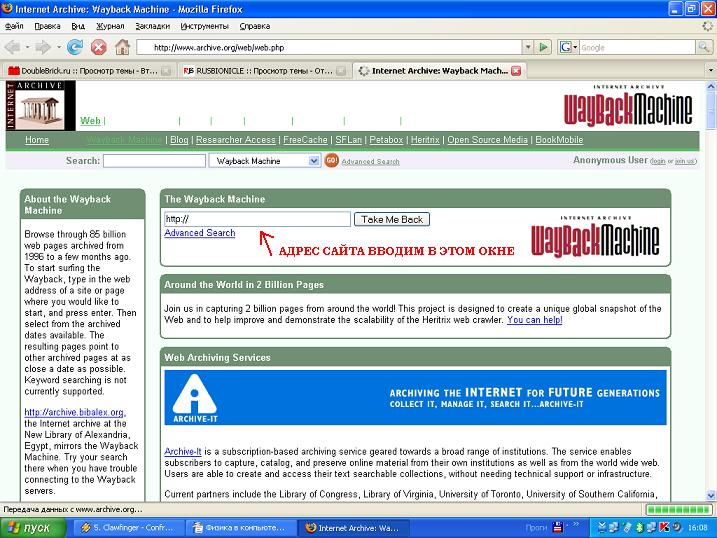Switch to the DoubleBrick.ru tab
The height and width of the screenshot is (538, 717).
click(87, 71)
